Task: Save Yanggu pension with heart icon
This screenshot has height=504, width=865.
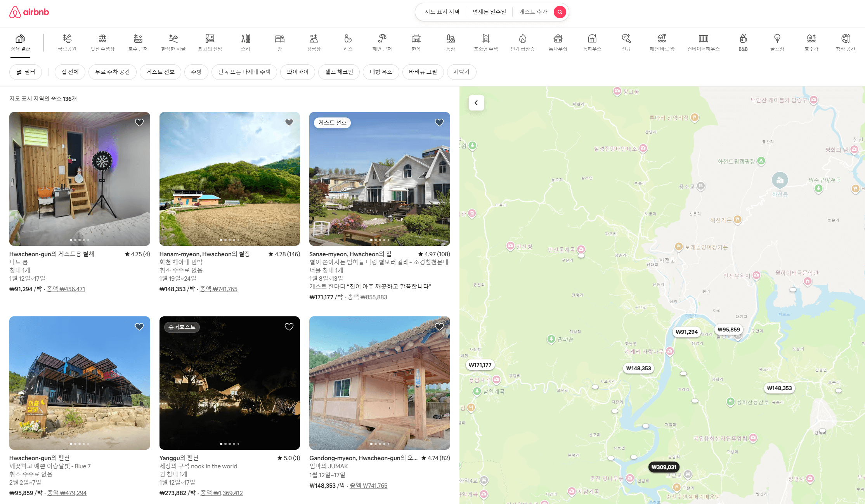Action: click(289, 327)
